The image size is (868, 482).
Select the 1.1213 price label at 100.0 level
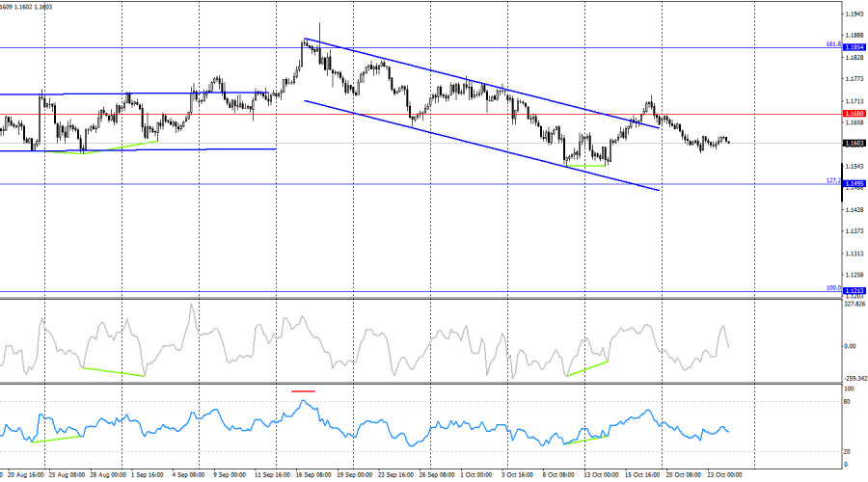point(854,290)
